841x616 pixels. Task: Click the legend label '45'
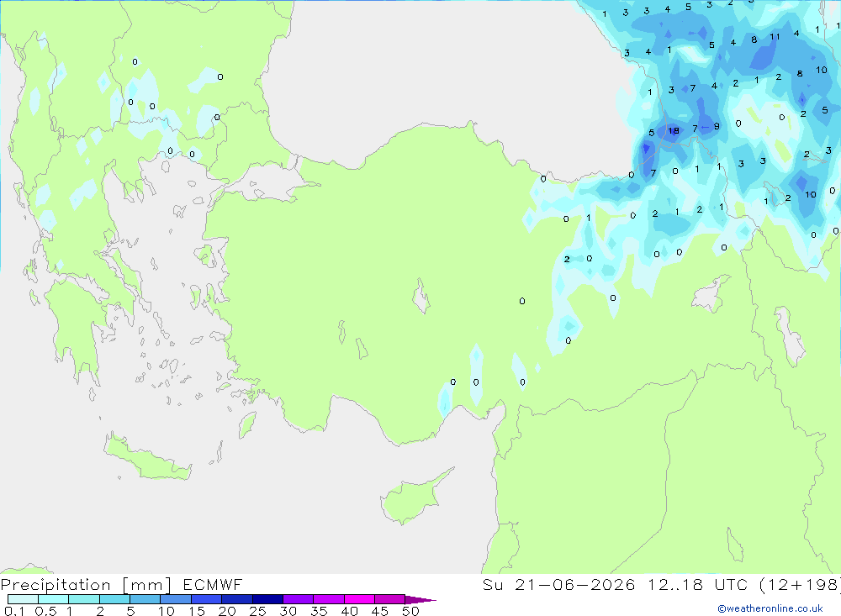click(x=380, y=611)
